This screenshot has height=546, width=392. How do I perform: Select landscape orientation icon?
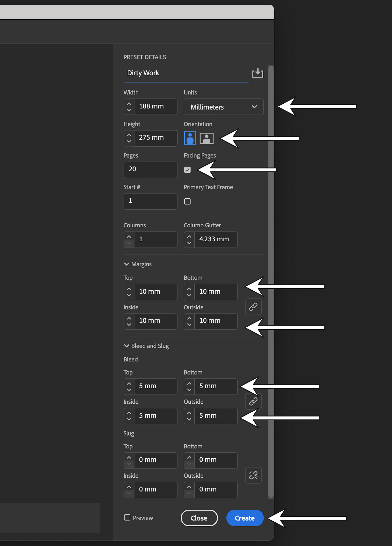click(x=206, y=138)
